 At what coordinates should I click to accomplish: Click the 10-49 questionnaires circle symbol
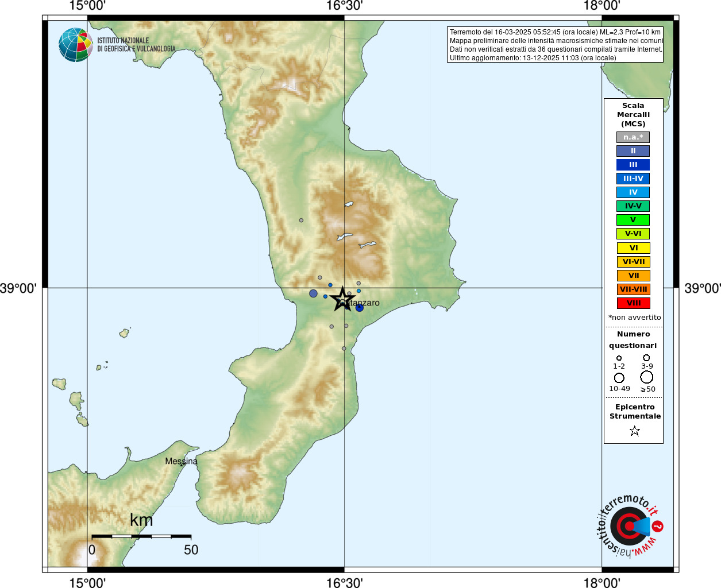[619, 378]
